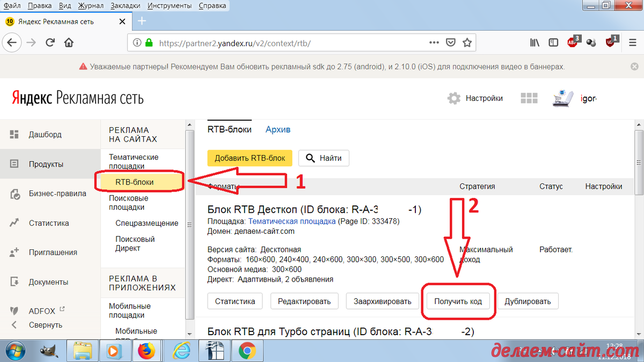
Task: Open Adblock Plus extension icon
Action: (573, 42)
